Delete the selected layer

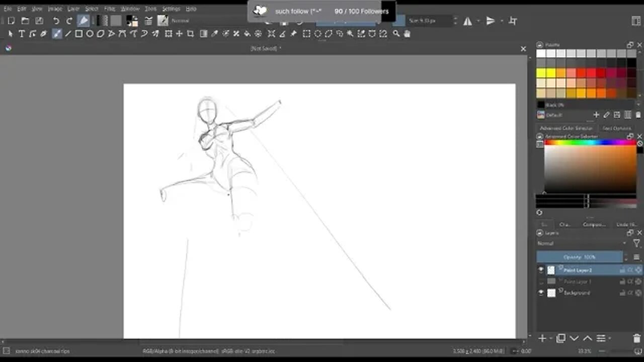click(x=636, y=338)
